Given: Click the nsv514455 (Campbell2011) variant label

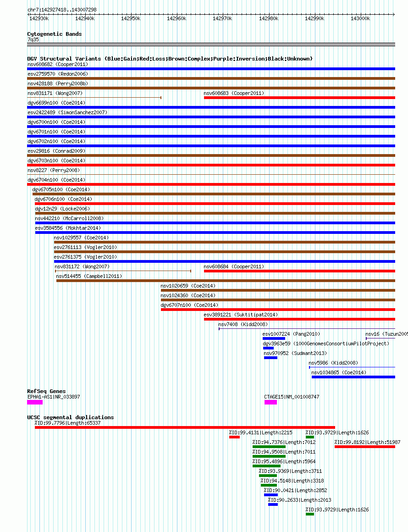Looking at the screenshot, I should 89,276.
